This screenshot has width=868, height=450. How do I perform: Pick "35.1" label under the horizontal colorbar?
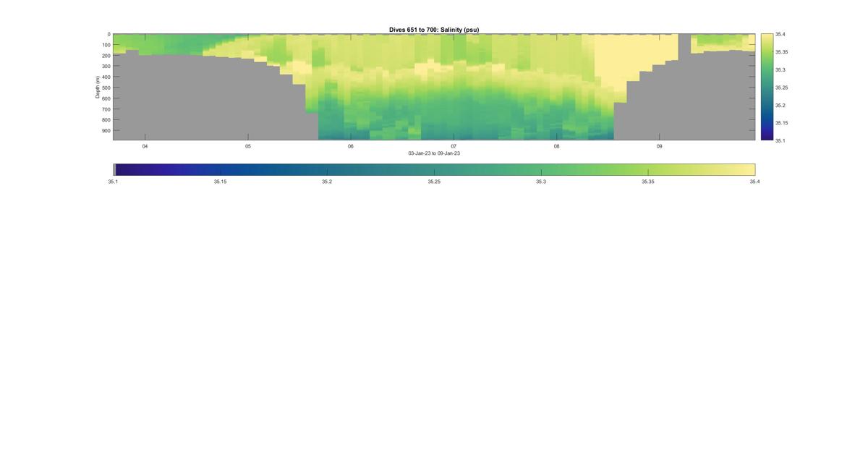(113, 182)
